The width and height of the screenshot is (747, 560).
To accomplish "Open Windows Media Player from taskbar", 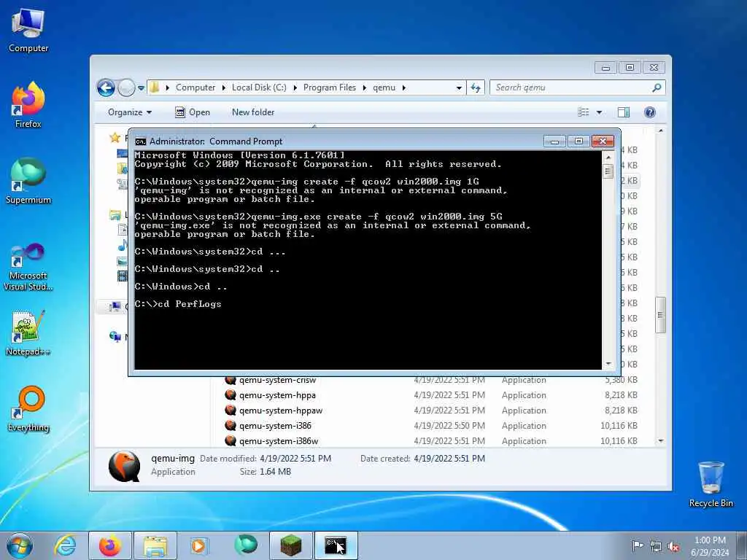I will 199,545.
